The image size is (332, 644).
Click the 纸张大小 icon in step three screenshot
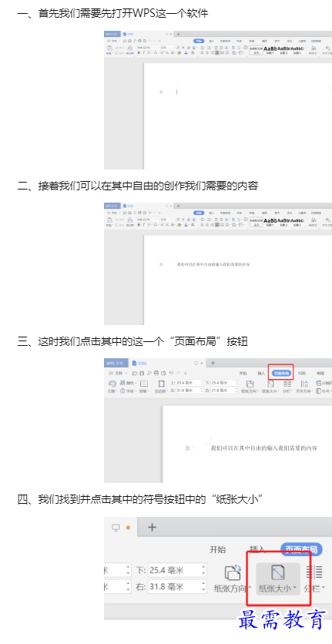270,384
